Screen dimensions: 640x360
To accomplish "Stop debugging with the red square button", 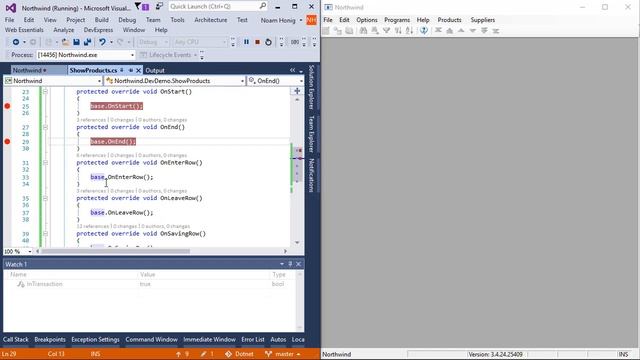I will pyautogui.click(x=257, y=42).
